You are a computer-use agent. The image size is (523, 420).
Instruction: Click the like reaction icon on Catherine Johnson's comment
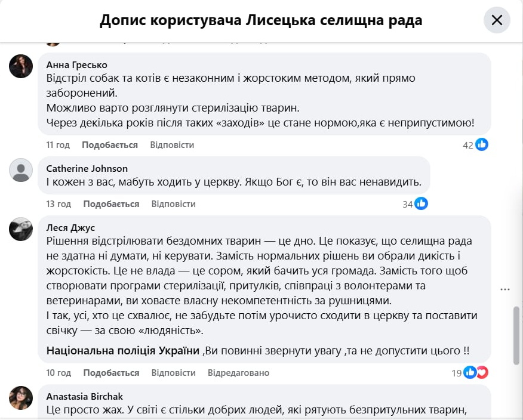(x=422, y=203)
